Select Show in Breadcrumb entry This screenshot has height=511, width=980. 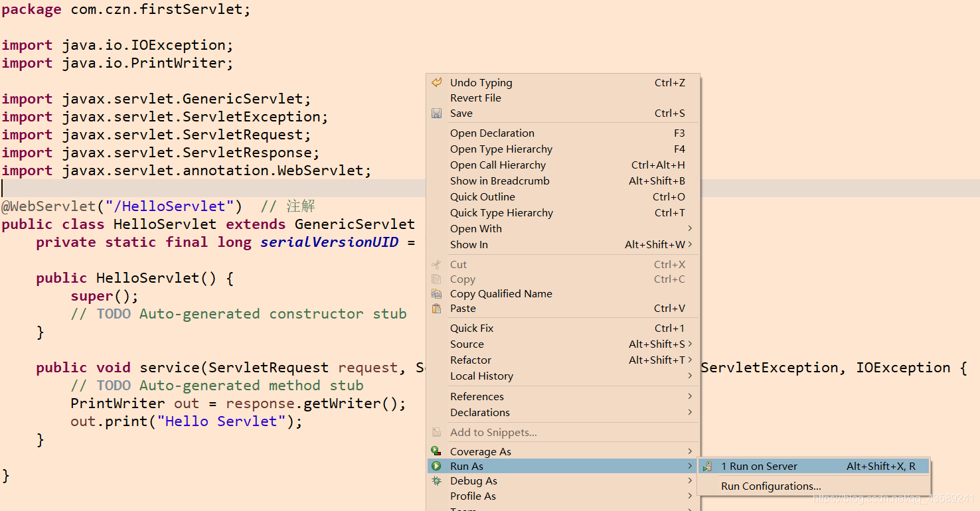coord(563,181)
